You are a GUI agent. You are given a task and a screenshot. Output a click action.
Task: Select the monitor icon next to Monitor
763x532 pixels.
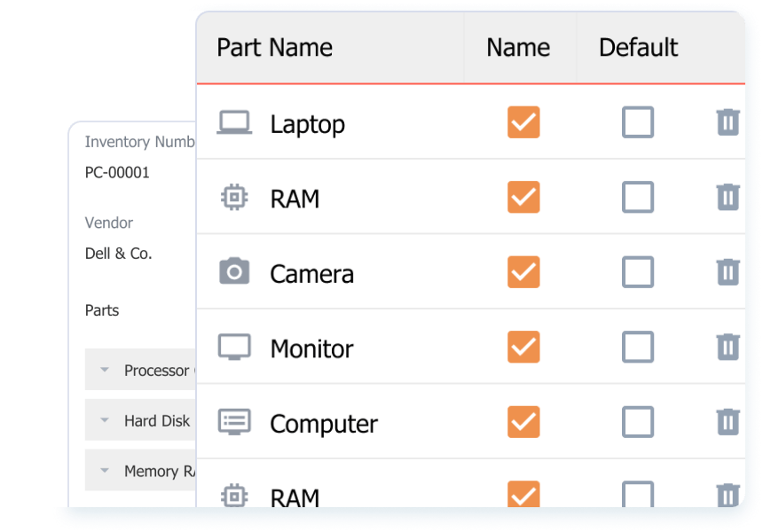coord(234,347)
